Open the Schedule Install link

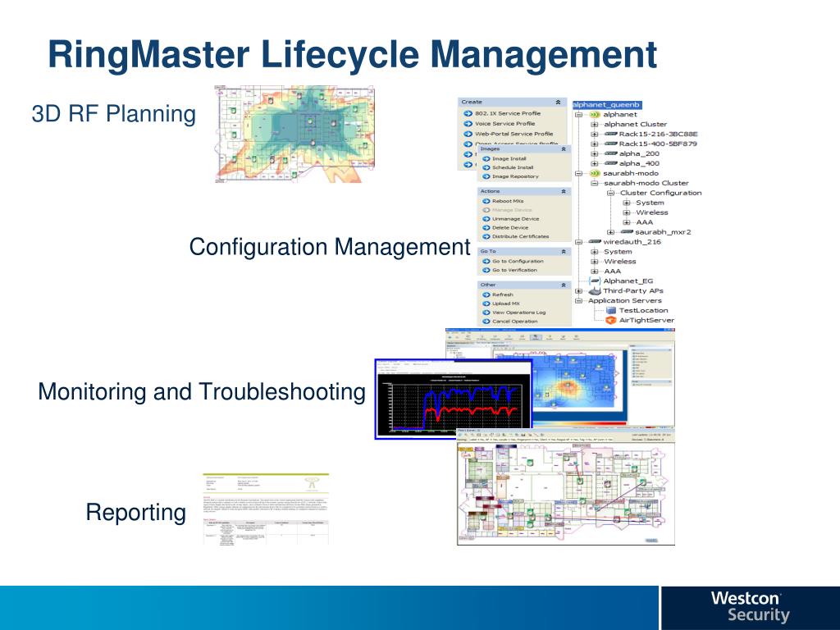click(513, 167)
